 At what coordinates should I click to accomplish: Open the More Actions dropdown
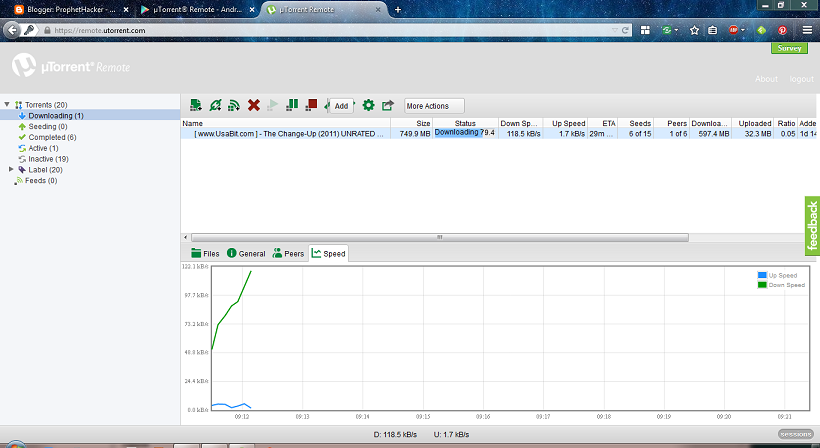[x=434, y=106]
